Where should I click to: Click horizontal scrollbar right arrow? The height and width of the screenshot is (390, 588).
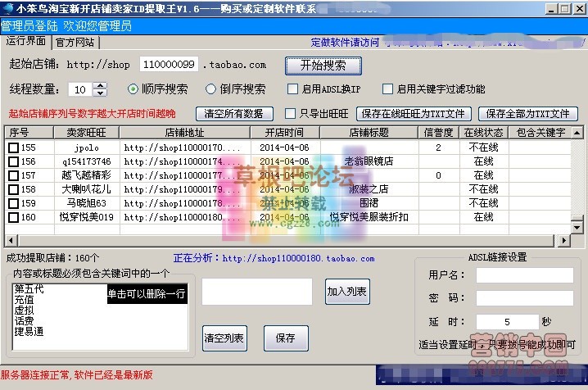563,240
